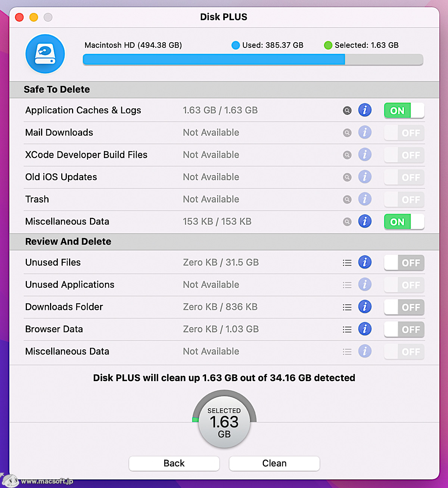Image resolution: width=448 pixels, height=488 pixels.
Task: Open list icon in last Miscellaneous Data row
Action: coord(347,352)
